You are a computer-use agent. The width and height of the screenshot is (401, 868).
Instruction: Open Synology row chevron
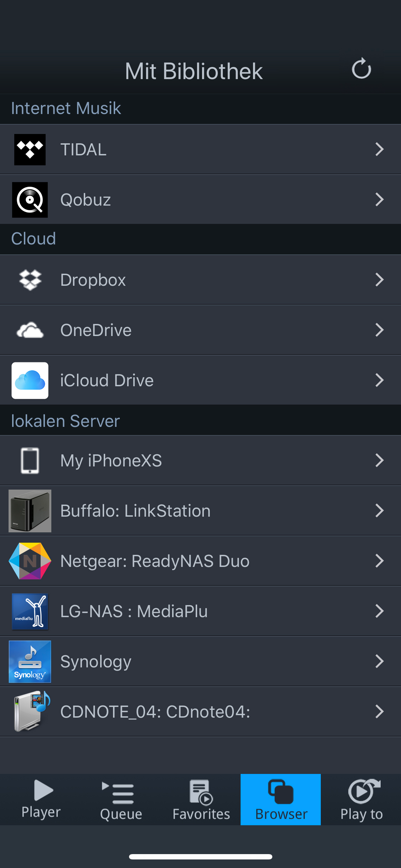(x=380, y=661)
